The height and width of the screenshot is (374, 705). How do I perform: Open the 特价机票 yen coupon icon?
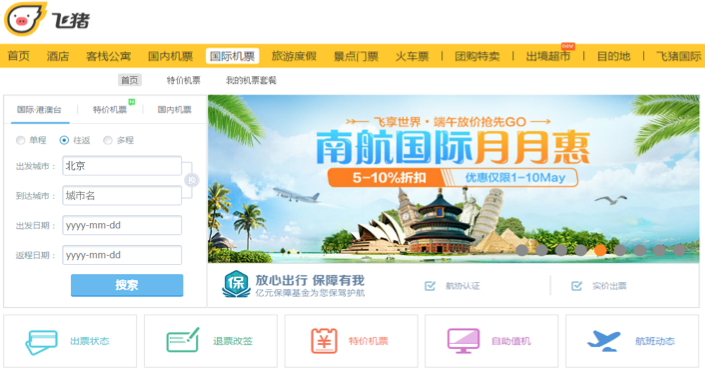(324, 341)
